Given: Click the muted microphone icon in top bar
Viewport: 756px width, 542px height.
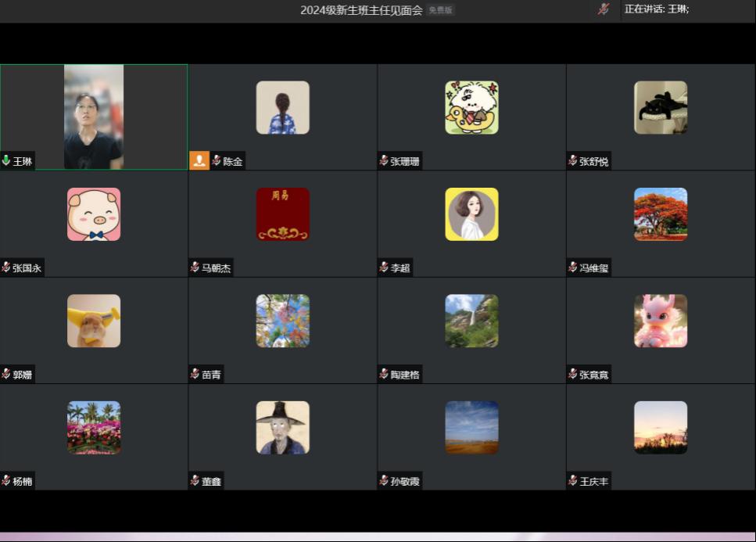Looking at the screenshot, I should (x=604, y=9).
